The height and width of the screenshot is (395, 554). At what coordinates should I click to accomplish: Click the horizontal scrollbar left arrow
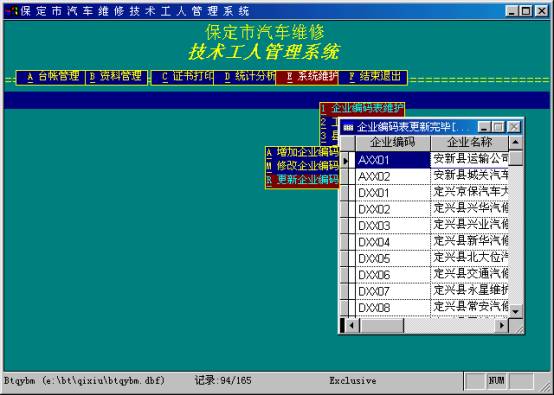(351, 325)
